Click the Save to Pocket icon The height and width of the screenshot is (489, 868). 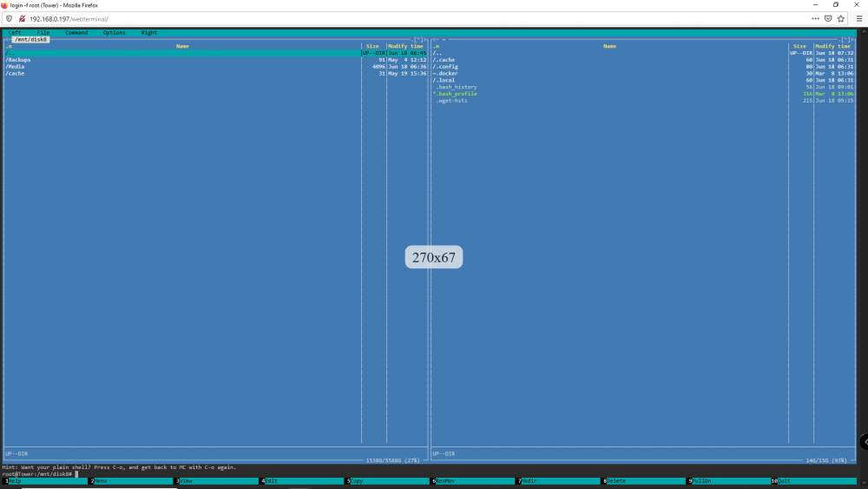pos(828,18)
